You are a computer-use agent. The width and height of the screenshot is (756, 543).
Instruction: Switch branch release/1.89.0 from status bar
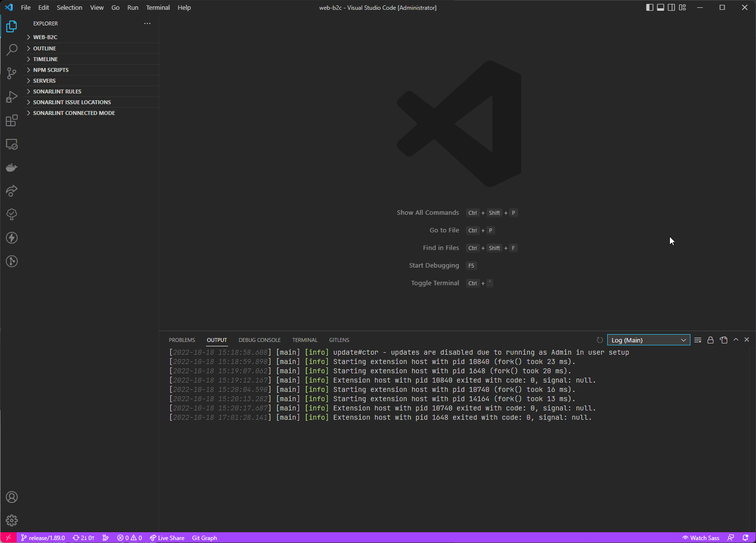[x=43, y=538]
